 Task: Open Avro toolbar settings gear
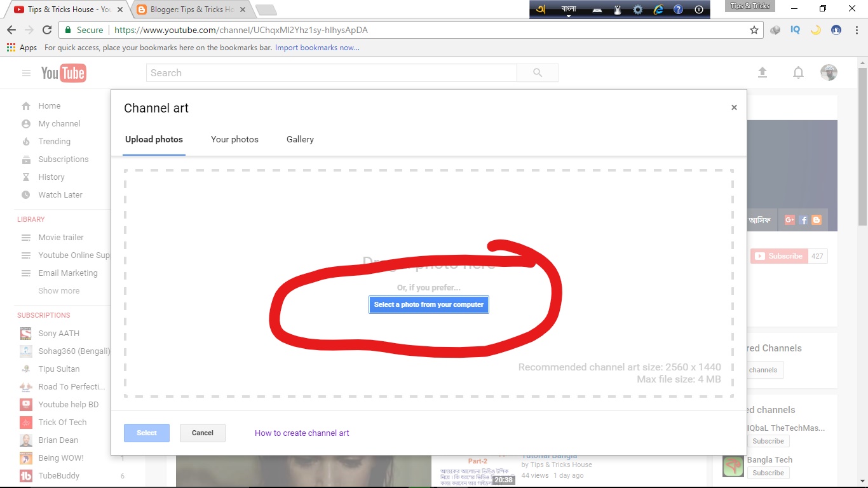click(637, 10)
